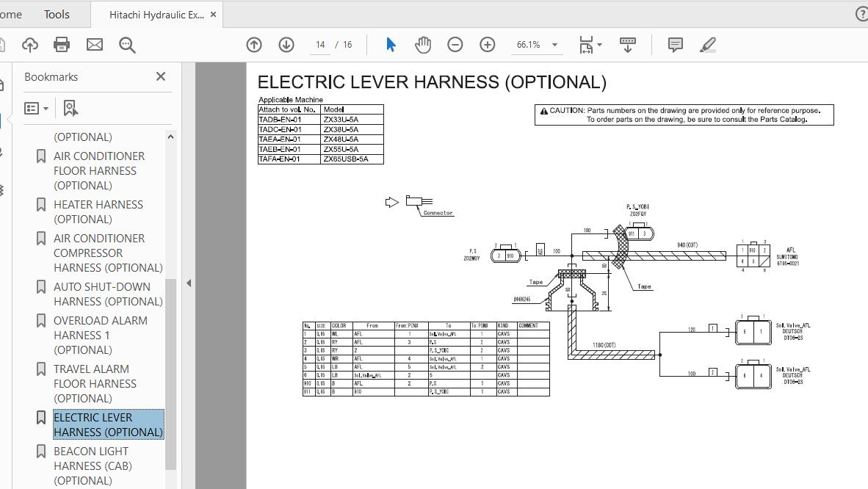Zoom in with the plus icon

(x=487, y=45)
